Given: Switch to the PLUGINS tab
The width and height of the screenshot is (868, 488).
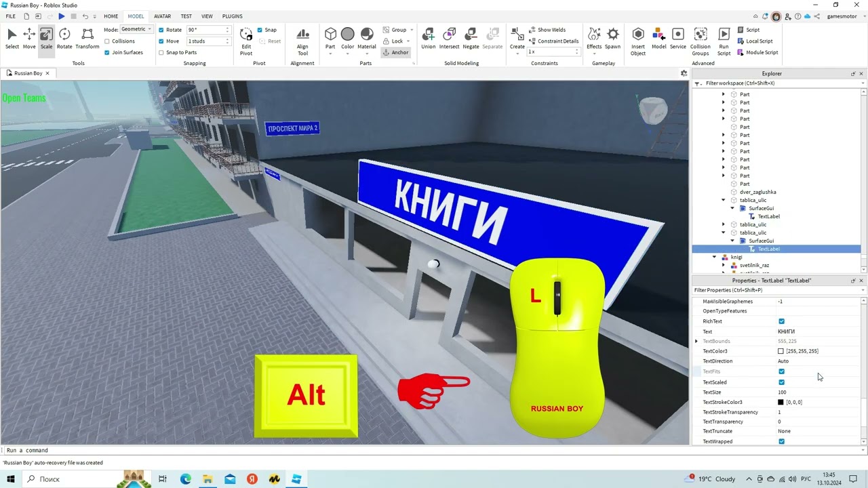Looking at the screenshot, I should click(x=233, y=16).
